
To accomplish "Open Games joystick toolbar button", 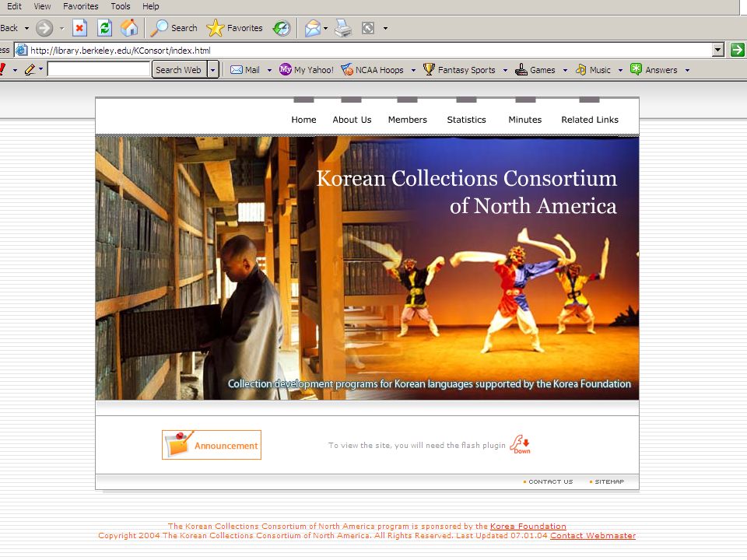I will (x=535, y=70).
